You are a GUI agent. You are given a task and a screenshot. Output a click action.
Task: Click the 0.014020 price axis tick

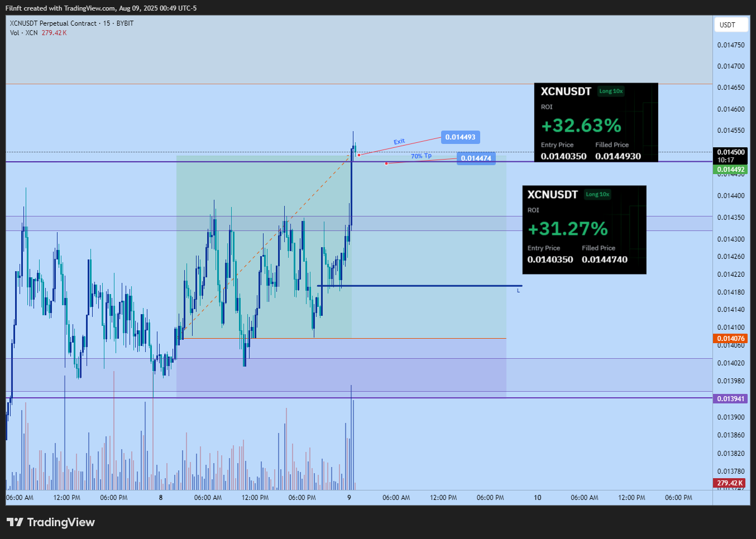point(731,363)
